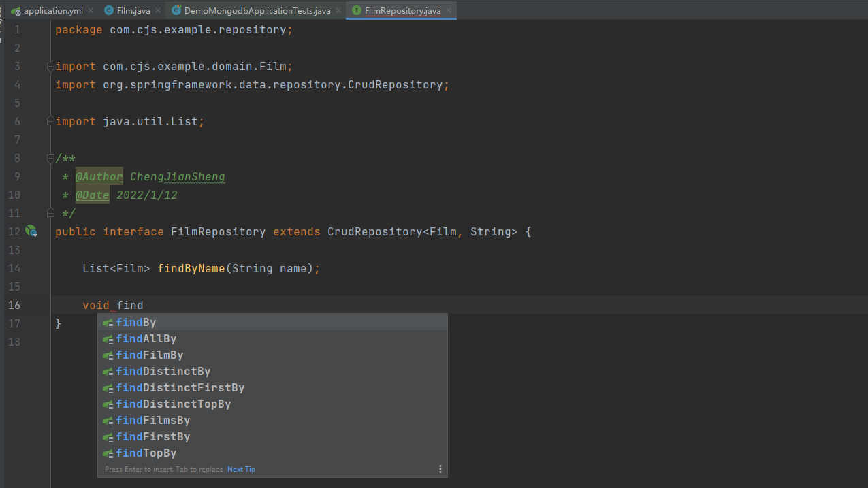Click the Spring icon next to findFirstBy
This screenshot has height=488, width=868.
pyautogui.click(x=108, y=437)
